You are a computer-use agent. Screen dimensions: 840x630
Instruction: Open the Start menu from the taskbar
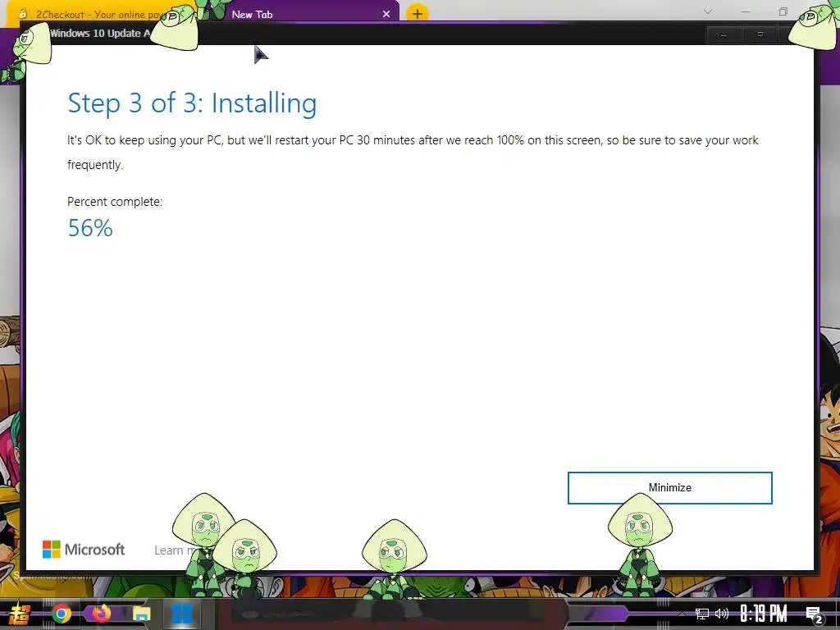[19, 614]
